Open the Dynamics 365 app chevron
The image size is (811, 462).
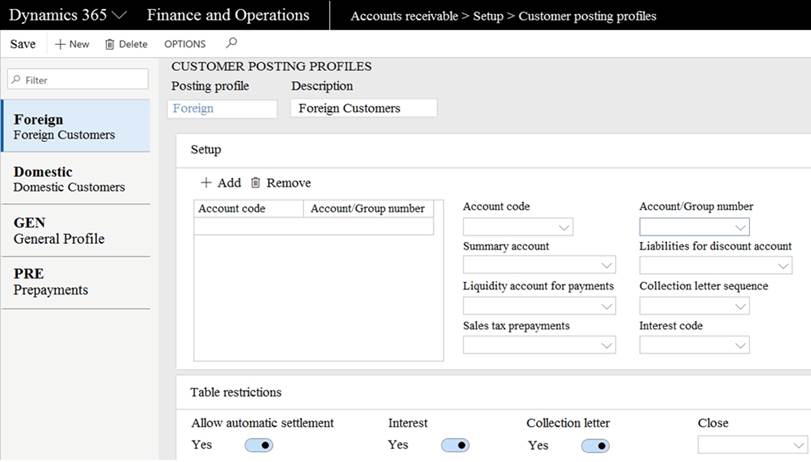pyautogui.click(x=120, y=15)
